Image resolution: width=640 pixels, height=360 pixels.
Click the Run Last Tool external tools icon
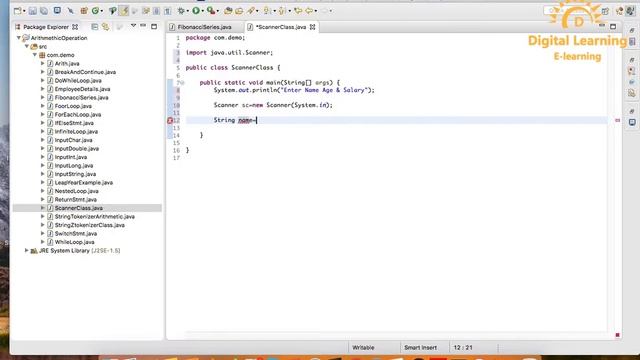pyautogui.click(x=211, y=11)
